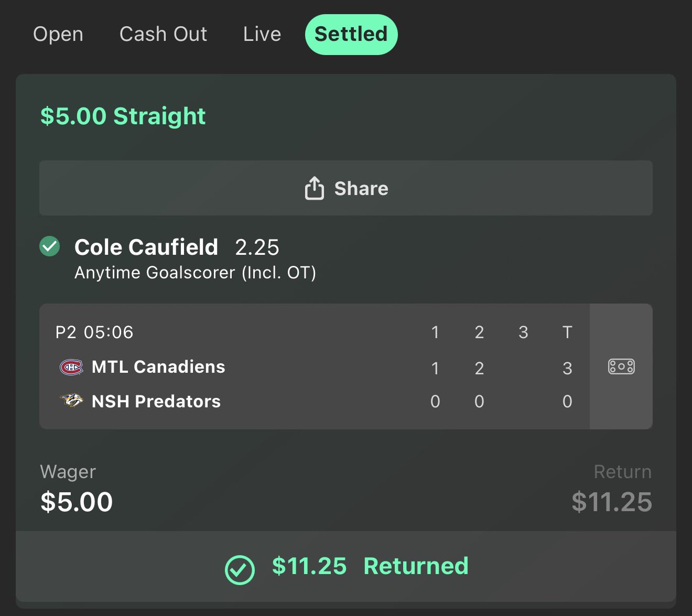692x616 pixels.
Task: Switch to the Open bets tab
Action: click(58, 34)
